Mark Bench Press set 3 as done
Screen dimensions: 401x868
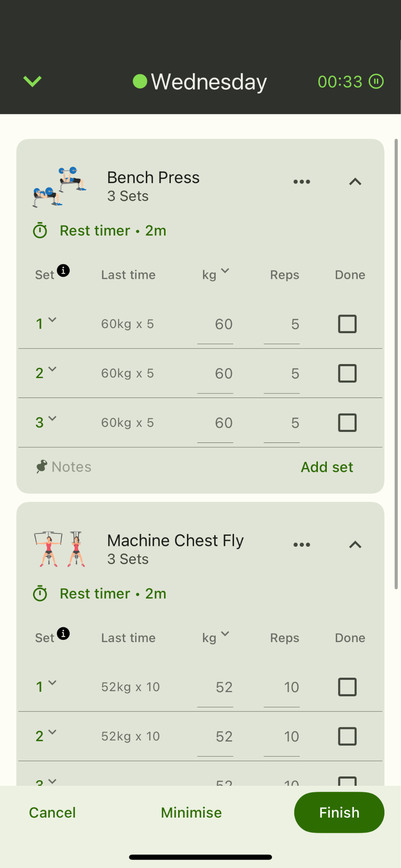pyautogui.click(x=347, y=423)
